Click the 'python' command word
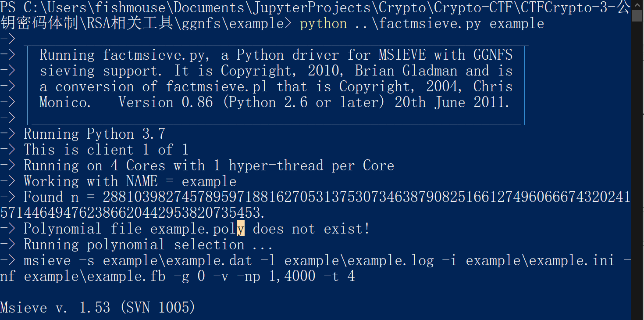Viewport: 644px width, 320px height. [323, 23]
